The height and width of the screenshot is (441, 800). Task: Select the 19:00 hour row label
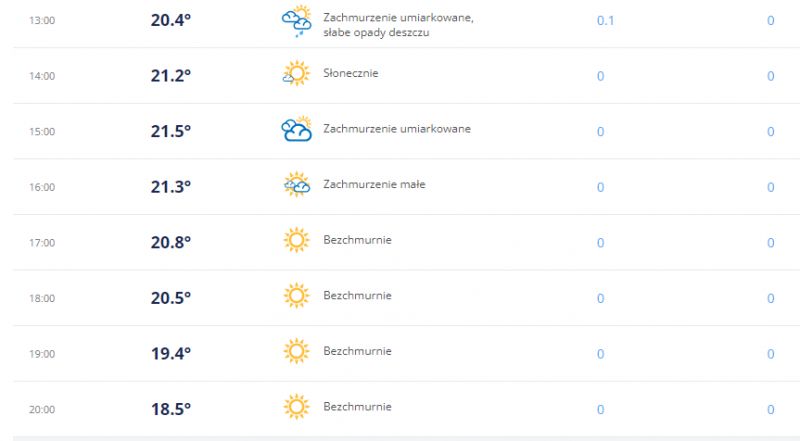point(42,354)
